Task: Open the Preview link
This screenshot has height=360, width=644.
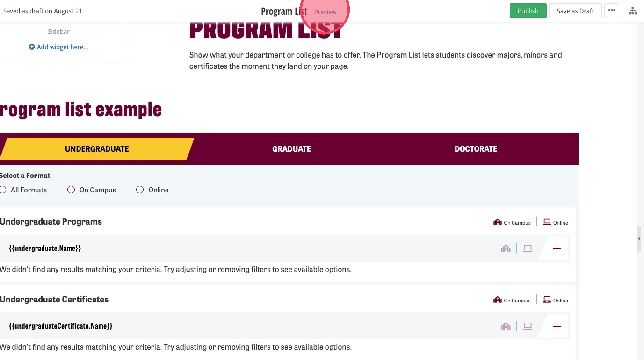Action: tap(326, 12)
